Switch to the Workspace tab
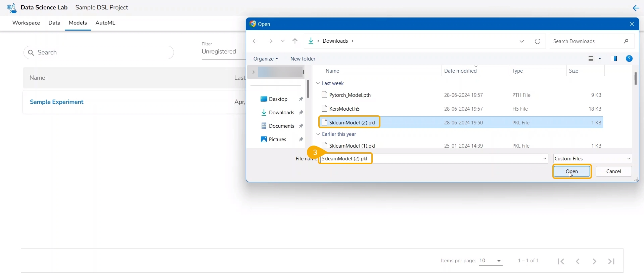 (x=26, y=23)
